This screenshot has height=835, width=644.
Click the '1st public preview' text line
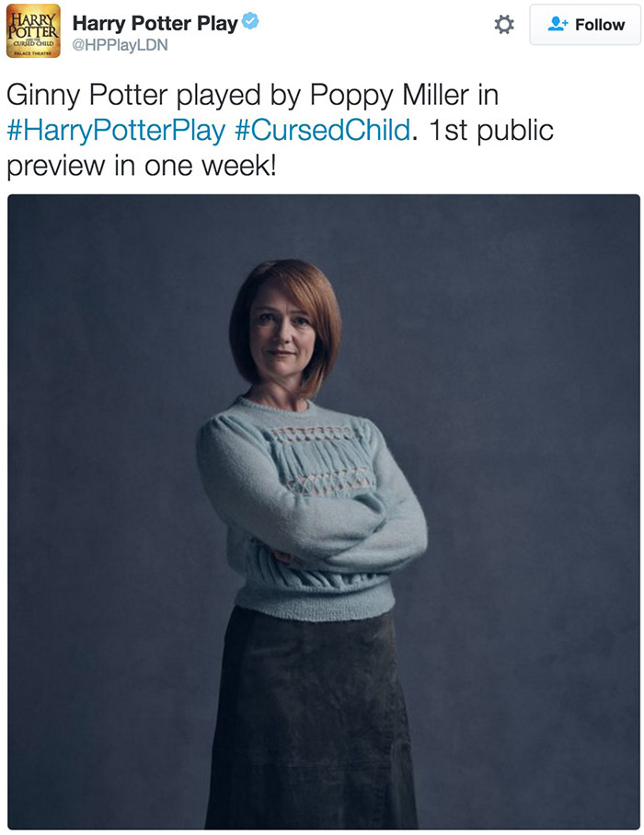[x=490, y=130]
